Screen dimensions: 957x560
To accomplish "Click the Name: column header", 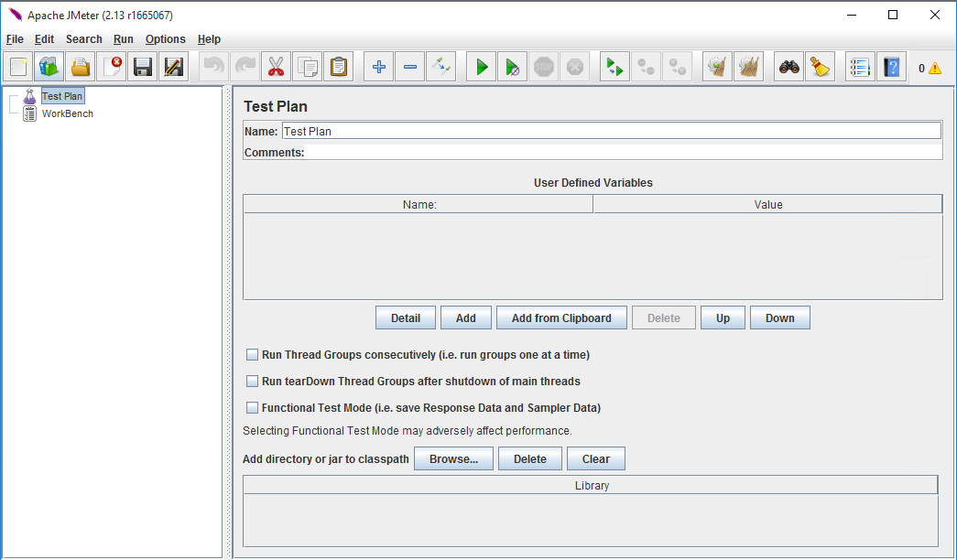I will pos(419,204).
